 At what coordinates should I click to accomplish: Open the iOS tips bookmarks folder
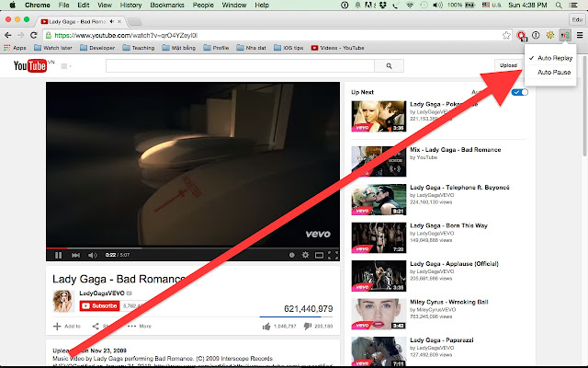click(288, 48)
